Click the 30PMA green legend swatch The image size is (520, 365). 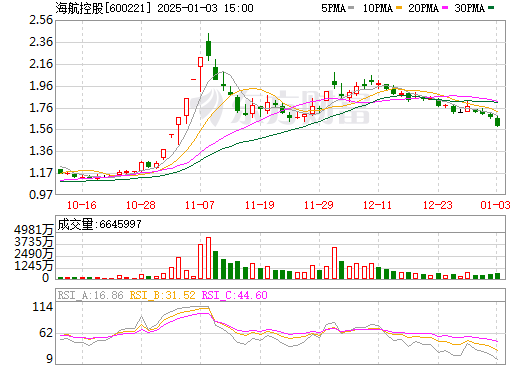point(491,8)
